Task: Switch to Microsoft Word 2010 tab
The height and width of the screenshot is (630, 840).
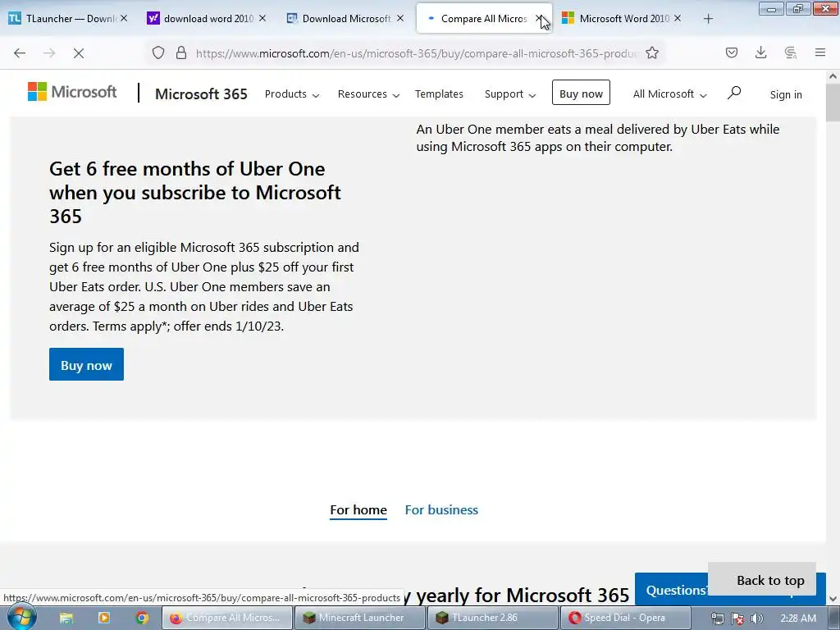Action: (x=623, y=19)
